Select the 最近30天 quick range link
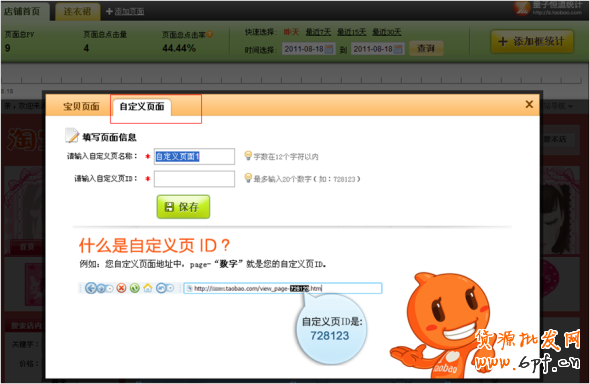The width and height of the screenshot is (590, 384). 386,32
